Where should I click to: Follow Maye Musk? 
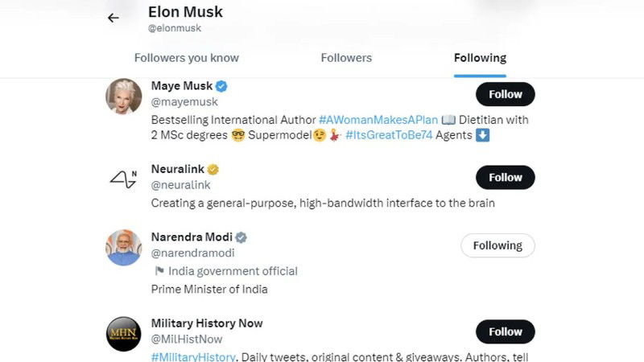[506, 94]
